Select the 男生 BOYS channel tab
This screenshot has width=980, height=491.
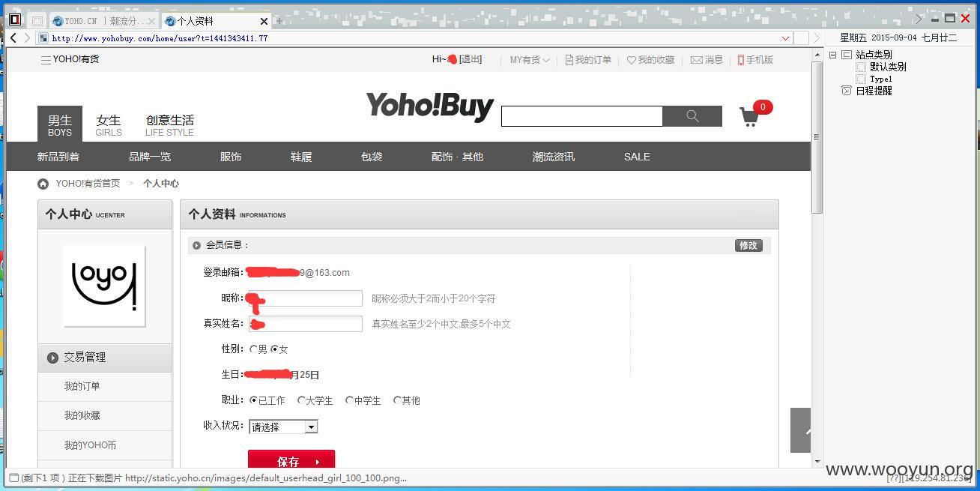[60, 124]
